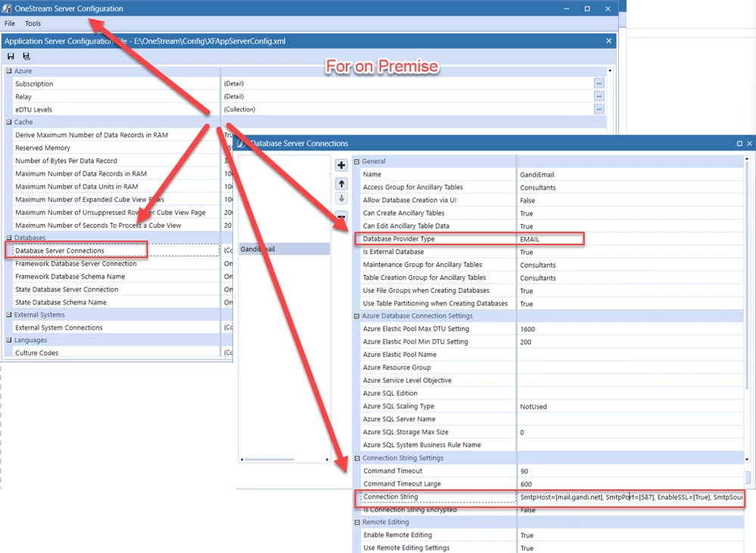Viewport: 756px width, 553px height.
Task: Click Database Provider Type value EMAIL
Action: pyautogui.click(x=530, y=239)
